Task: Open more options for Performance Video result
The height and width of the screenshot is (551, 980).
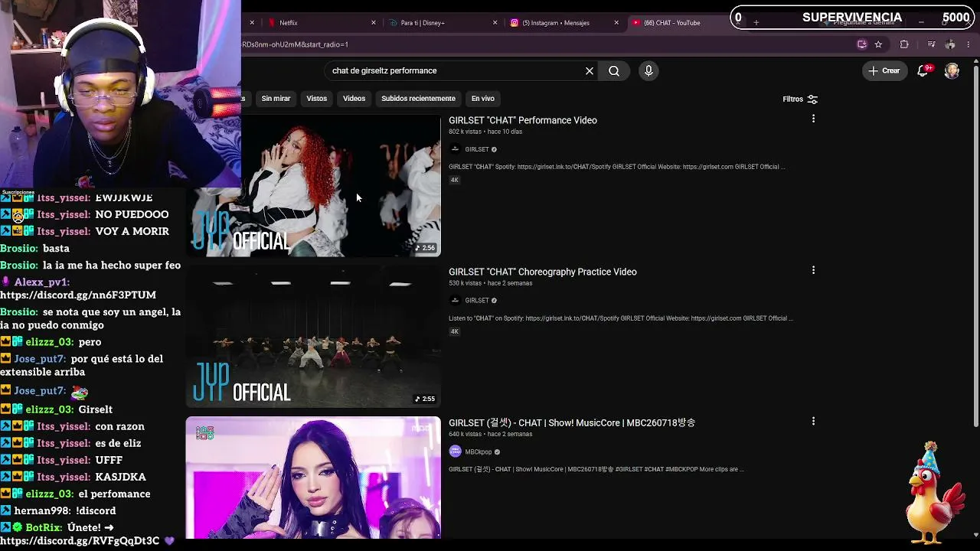Action: (813, 119)
